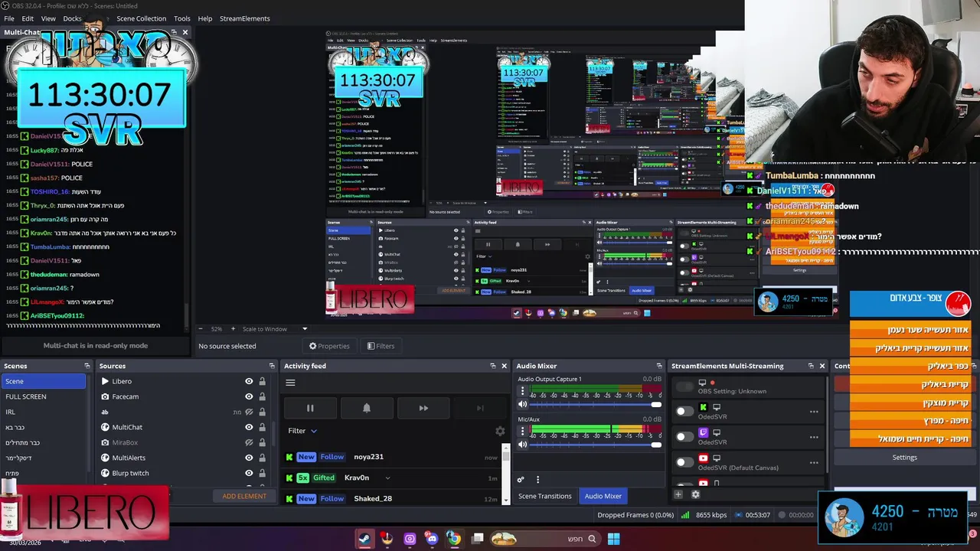Pause the Activity feed alerts
Viewport: 980px width, 551px height.
(310, 408)
